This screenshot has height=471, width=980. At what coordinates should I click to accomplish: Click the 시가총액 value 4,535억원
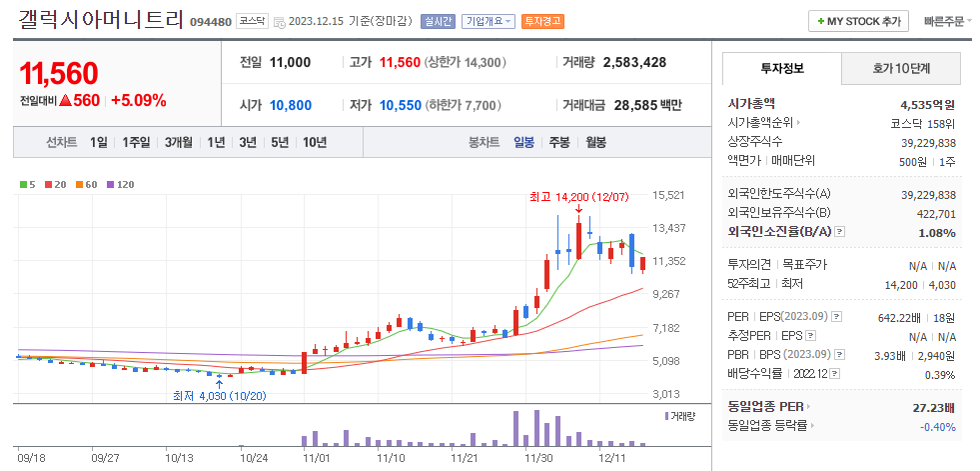[927, 104]
